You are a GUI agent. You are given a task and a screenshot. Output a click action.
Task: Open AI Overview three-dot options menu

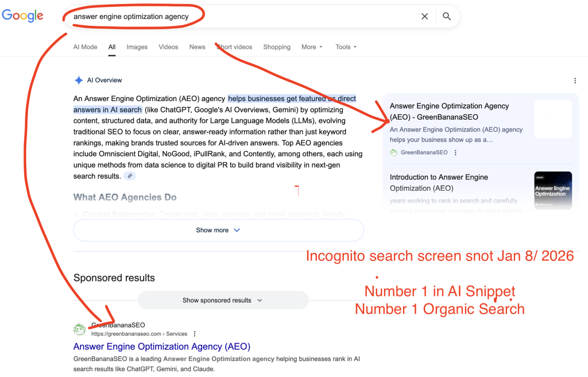pyautogui.click(x=575, y=80)
